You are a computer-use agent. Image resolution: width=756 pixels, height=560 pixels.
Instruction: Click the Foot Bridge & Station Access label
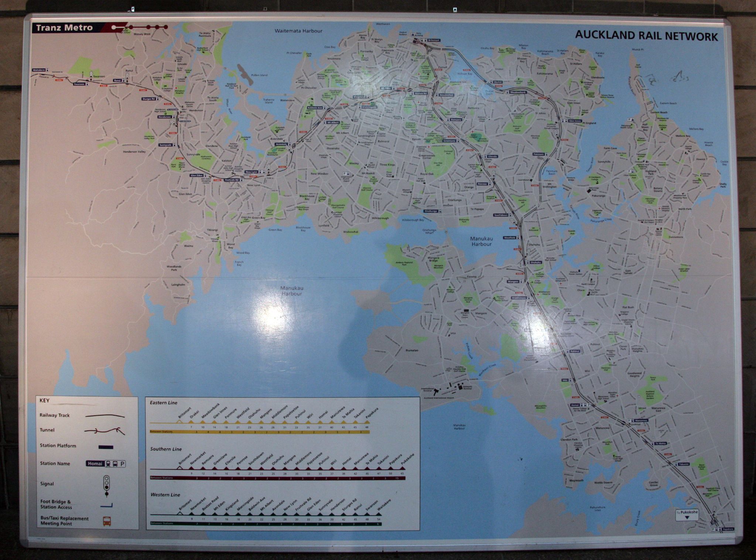pyautogui.click(x=56, y=505)
